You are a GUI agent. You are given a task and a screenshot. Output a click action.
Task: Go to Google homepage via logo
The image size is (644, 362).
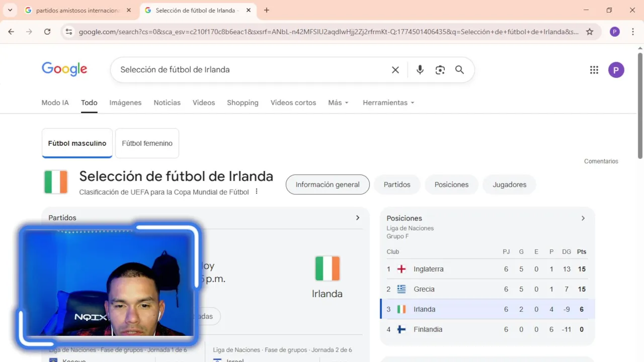tap(64, 69)
